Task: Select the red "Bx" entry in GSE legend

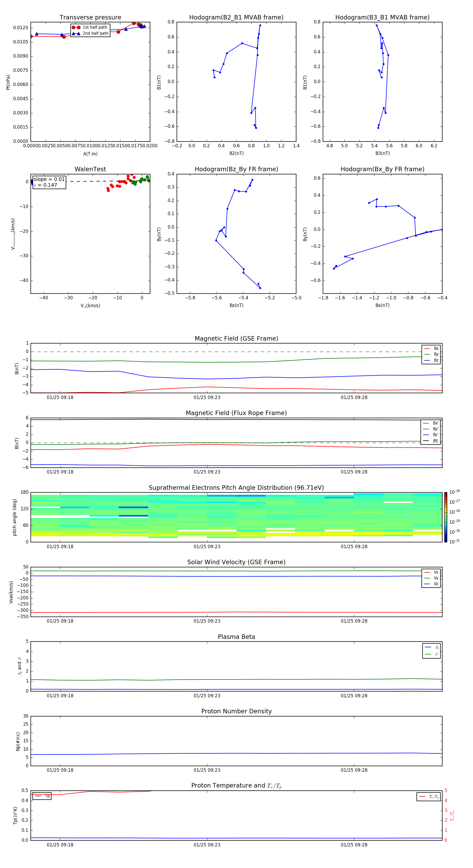Action: (431, 349)
